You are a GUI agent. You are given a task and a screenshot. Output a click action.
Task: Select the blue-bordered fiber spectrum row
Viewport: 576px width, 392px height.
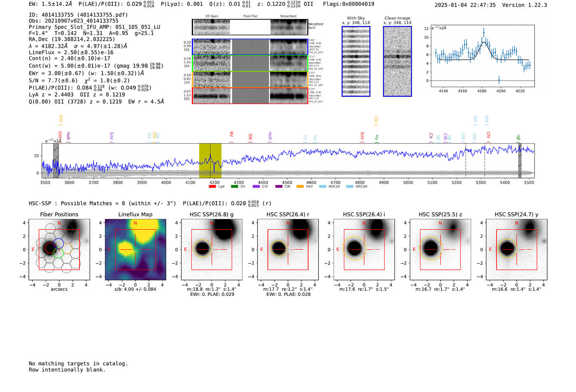(250, 47)
